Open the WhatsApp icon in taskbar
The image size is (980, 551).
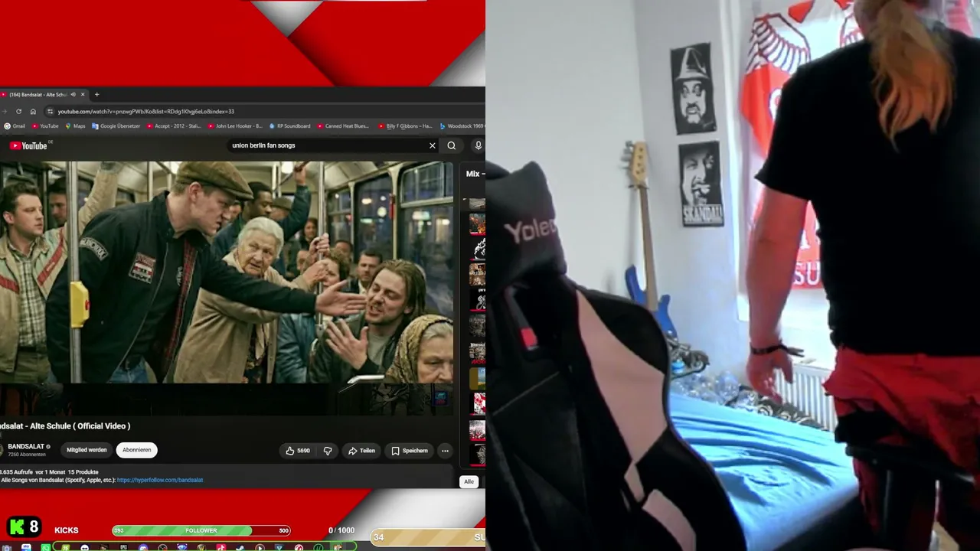46,547
